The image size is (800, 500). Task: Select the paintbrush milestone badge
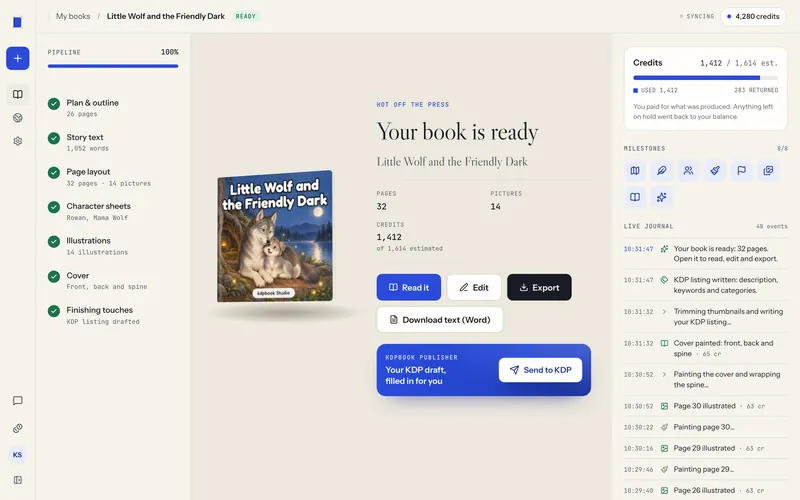coord(715,171)
